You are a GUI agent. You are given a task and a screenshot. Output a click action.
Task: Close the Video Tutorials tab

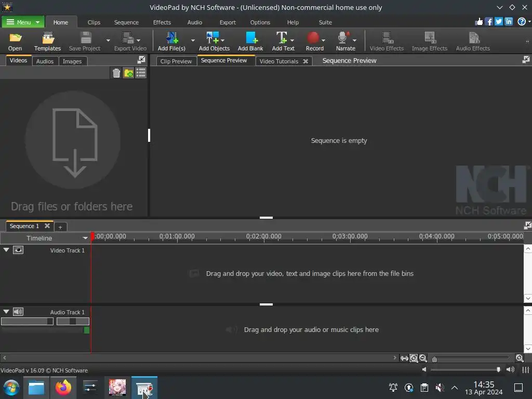pos(305,61)
